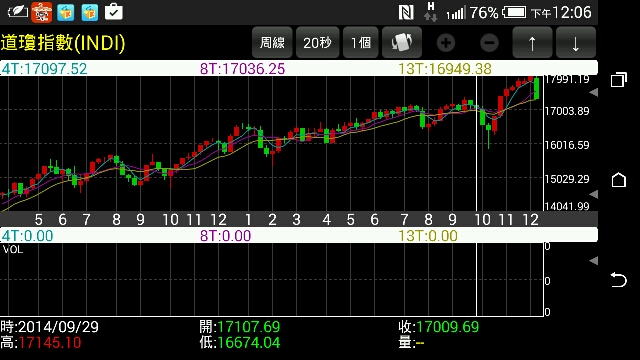Tap the 76% battery percentage
The image size is (640, 360).
tap(484, 13)
